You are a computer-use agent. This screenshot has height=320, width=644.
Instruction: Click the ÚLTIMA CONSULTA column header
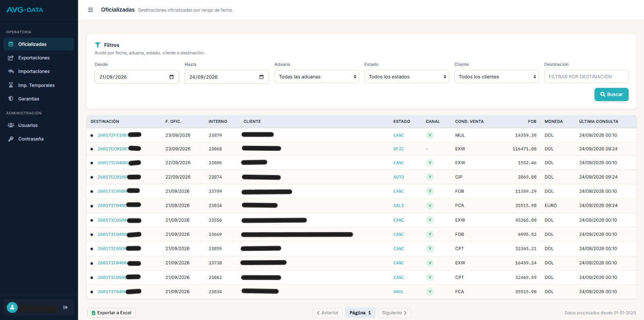tap(599, 121)
